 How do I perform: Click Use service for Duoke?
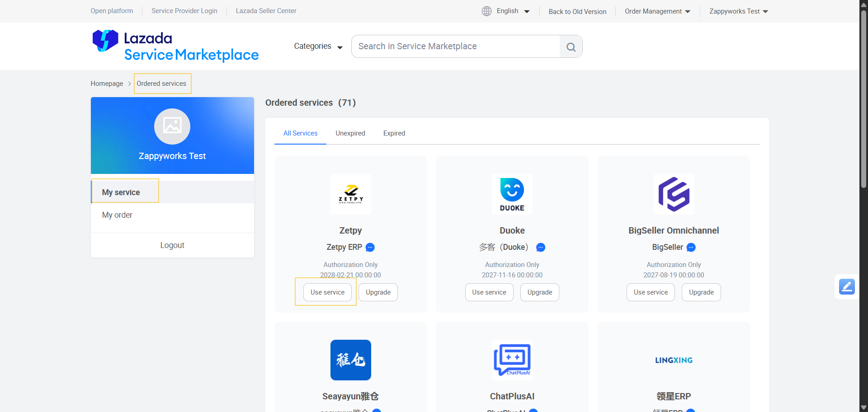pyautogui.click(x=489, y=292)
